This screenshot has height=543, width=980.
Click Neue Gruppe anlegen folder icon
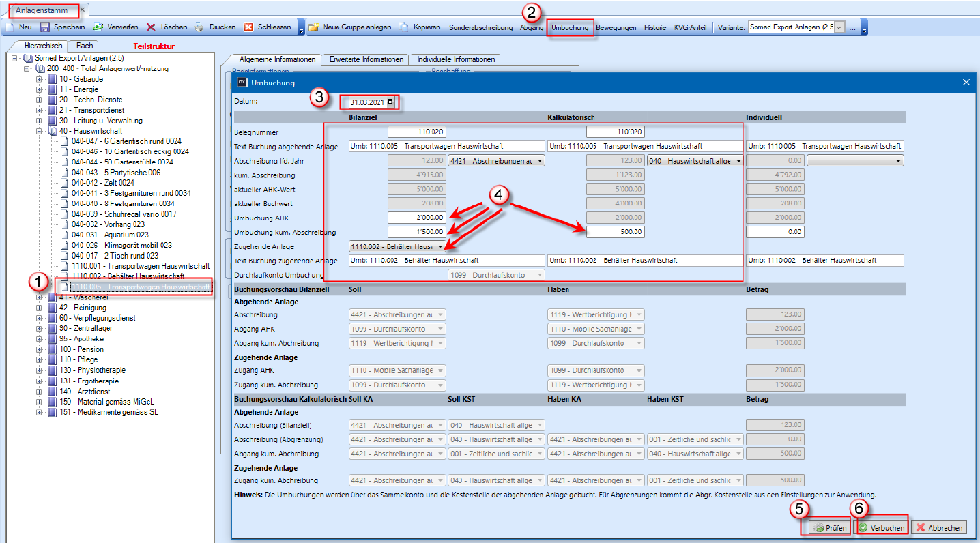coord(314,27)
